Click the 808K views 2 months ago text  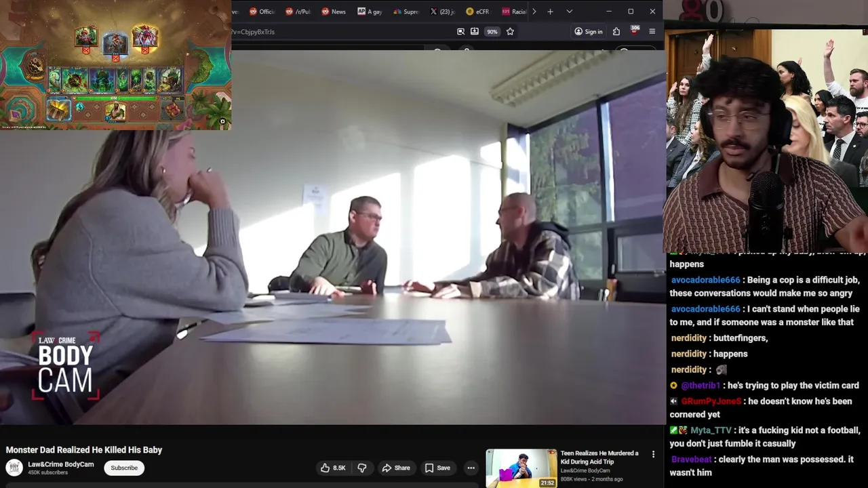pyautogui.click(x=591, y=479)
